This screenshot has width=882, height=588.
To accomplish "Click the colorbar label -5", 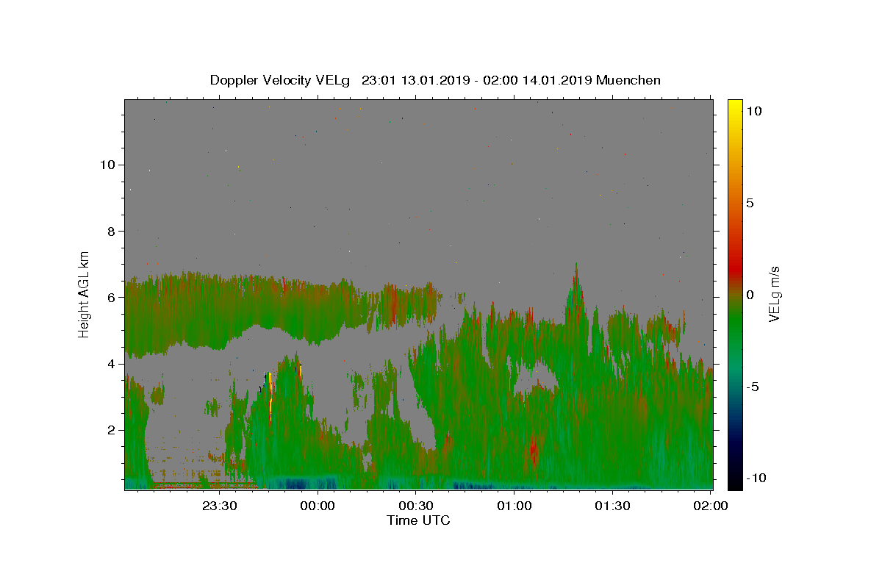I will tap(753, 387).
